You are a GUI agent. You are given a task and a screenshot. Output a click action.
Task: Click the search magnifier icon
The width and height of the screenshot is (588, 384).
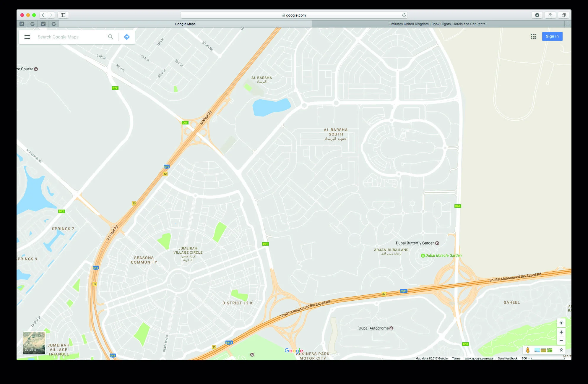111,37
